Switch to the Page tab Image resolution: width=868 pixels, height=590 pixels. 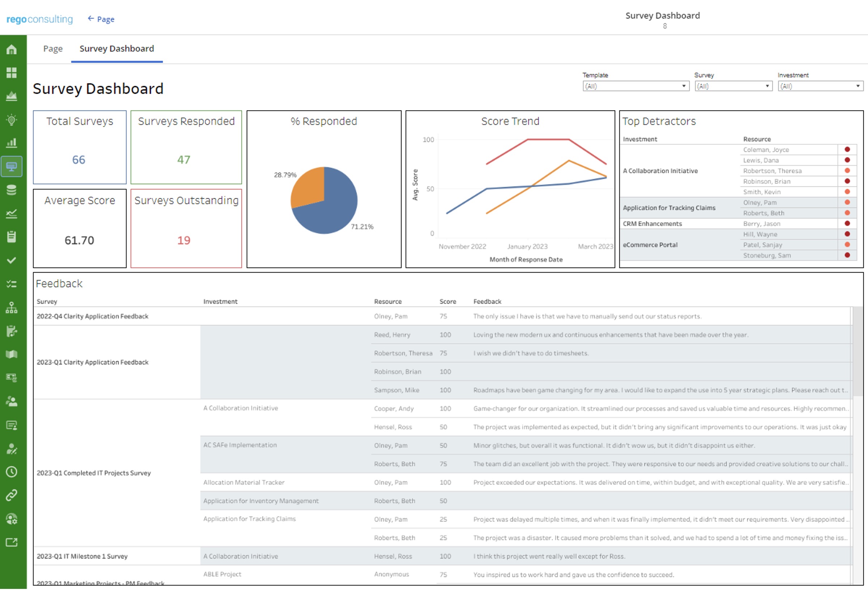[53, 49]
